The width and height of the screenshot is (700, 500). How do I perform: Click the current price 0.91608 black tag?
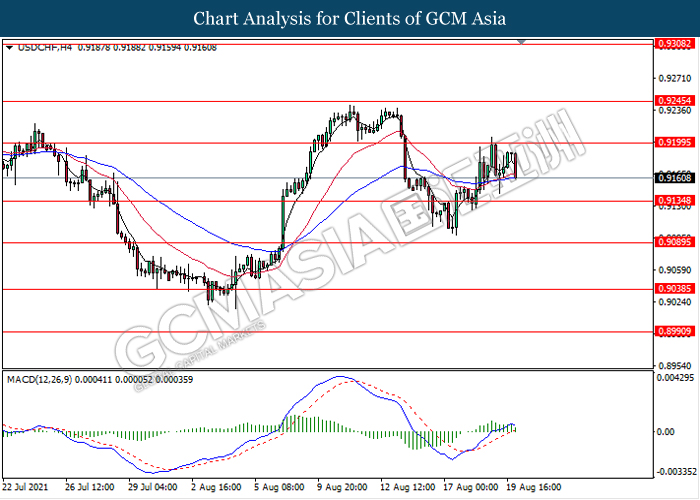tap(668, 178)
